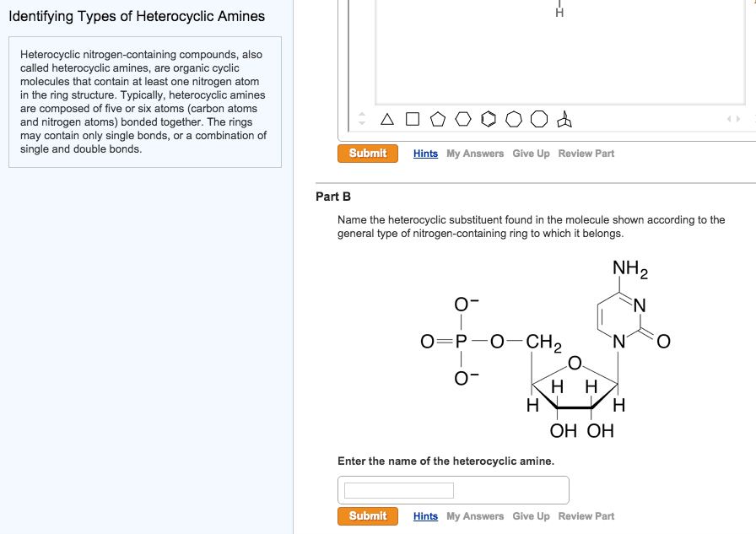Click the up stepper arrow on the toolbar
Screen dimensions: 756x534
(363, 114)
